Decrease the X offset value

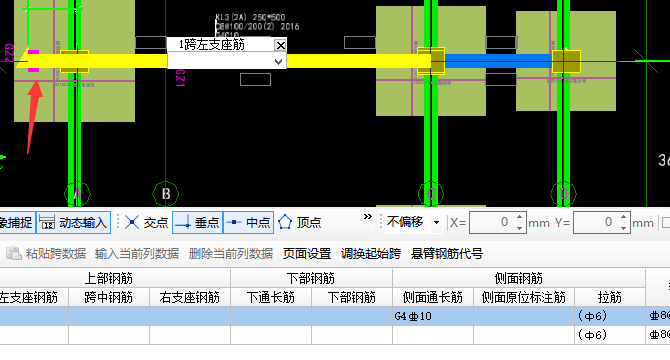(520, 228)
